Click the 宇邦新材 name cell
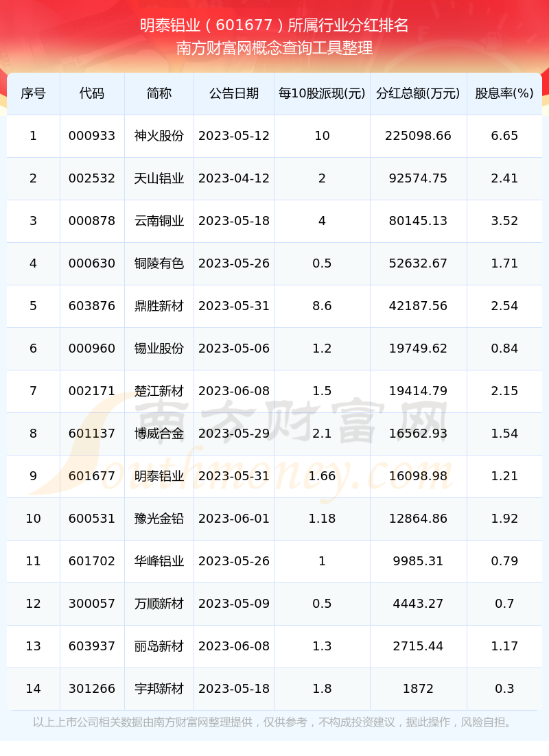549x756 pixels. tap(159, 689)
